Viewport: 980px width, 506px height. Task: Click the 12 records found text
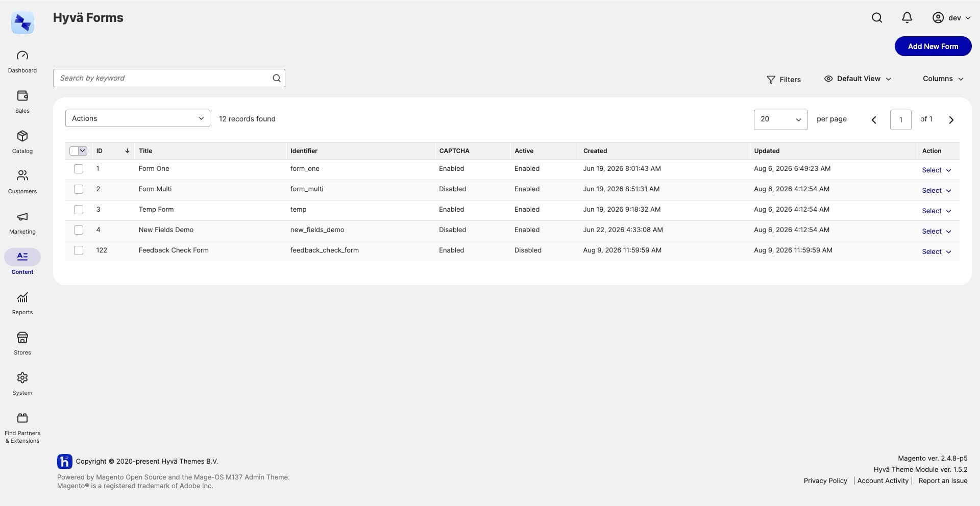pyautogui.click(x=247, y=119)
